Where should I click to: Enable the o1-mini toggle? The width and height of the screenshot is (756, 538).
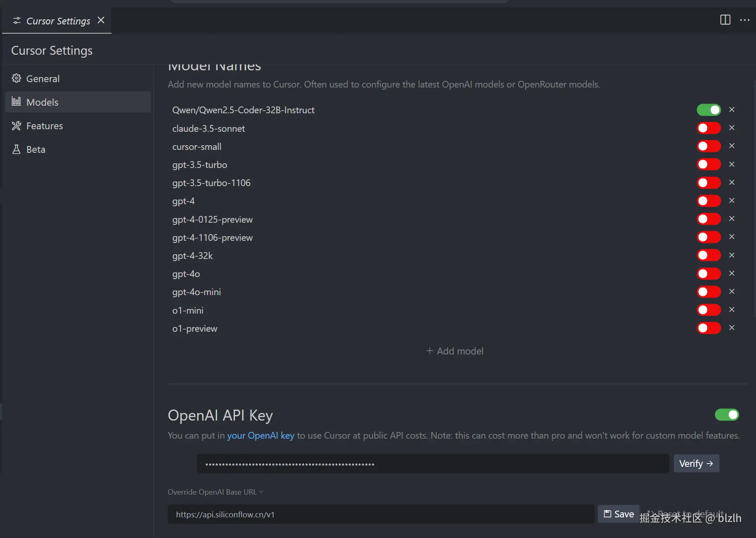tap(709, 310)
